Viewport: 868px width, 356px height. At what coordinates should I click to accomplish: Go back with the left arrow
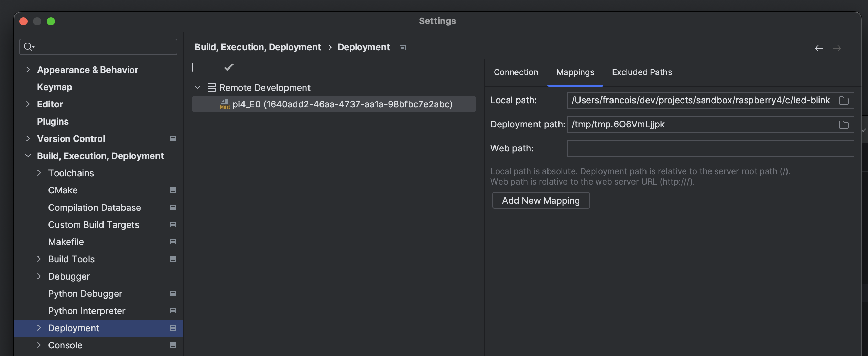point(819,48)
